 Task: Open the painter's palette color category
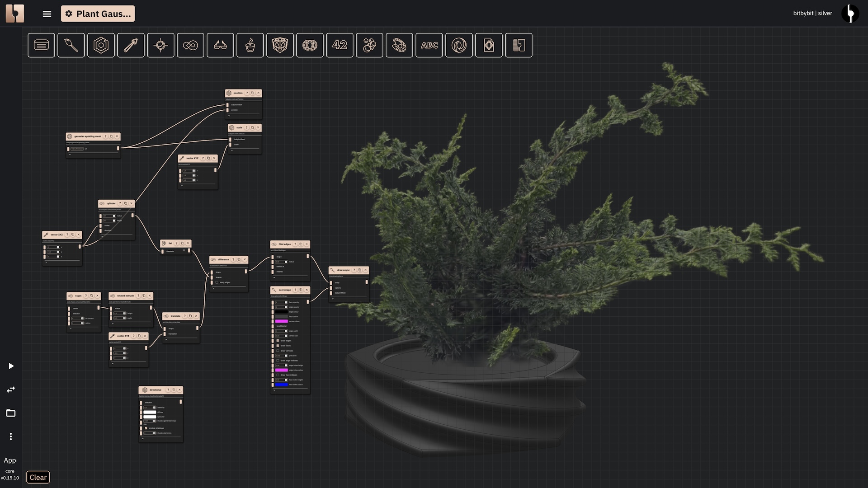[x=399, y=45]
